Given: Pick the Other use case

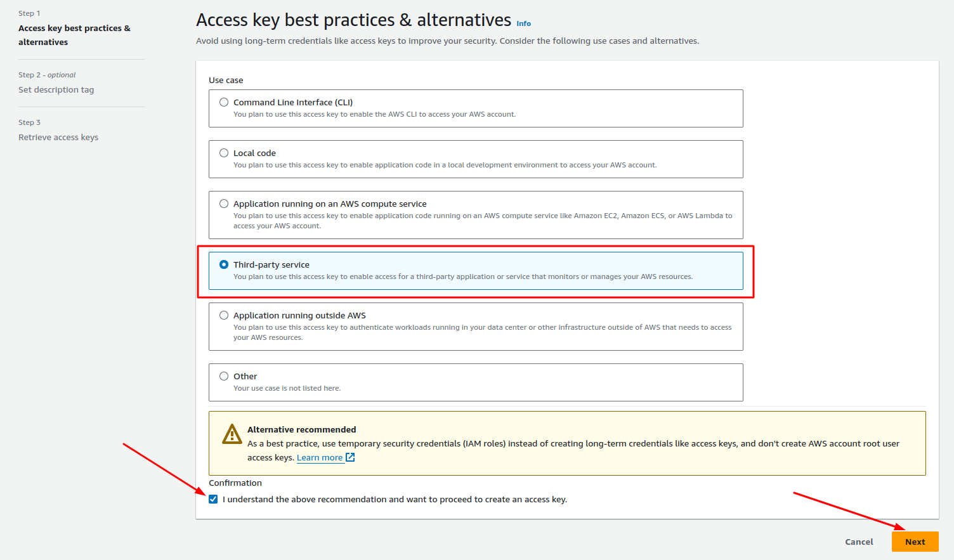Looking at the screenshot, I should [223, 375].
